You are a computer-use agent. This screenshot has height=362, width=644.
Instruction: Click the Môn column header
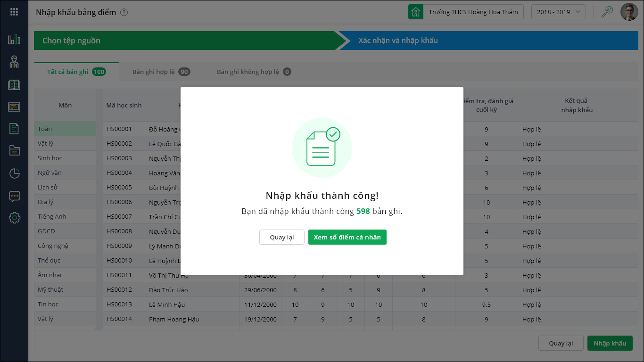pos(65,105)
